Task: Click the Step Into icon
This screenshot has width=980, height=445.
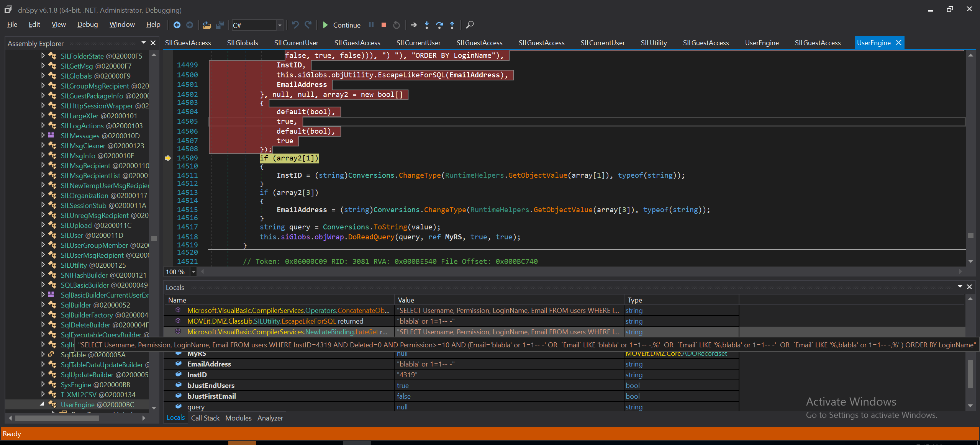Action: 426,25
